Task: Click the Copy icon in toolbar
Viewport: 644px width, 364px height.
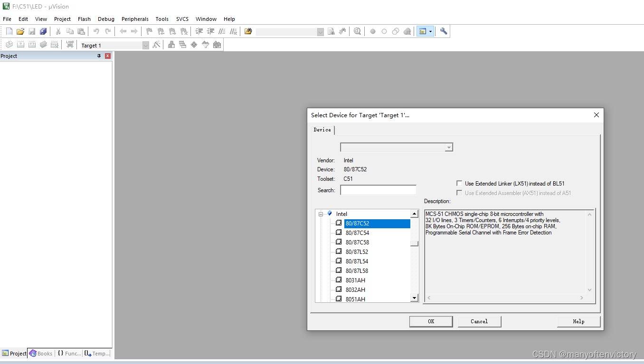Action: pos(70,31)
